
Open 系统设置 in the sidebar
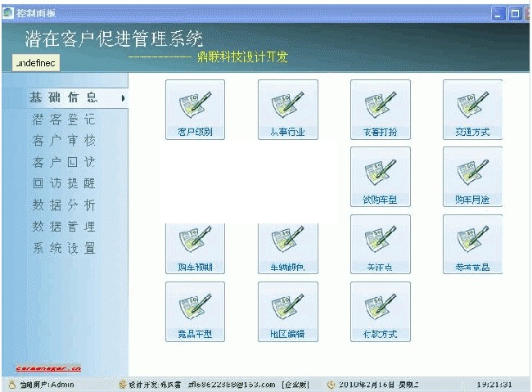[64, 248]
